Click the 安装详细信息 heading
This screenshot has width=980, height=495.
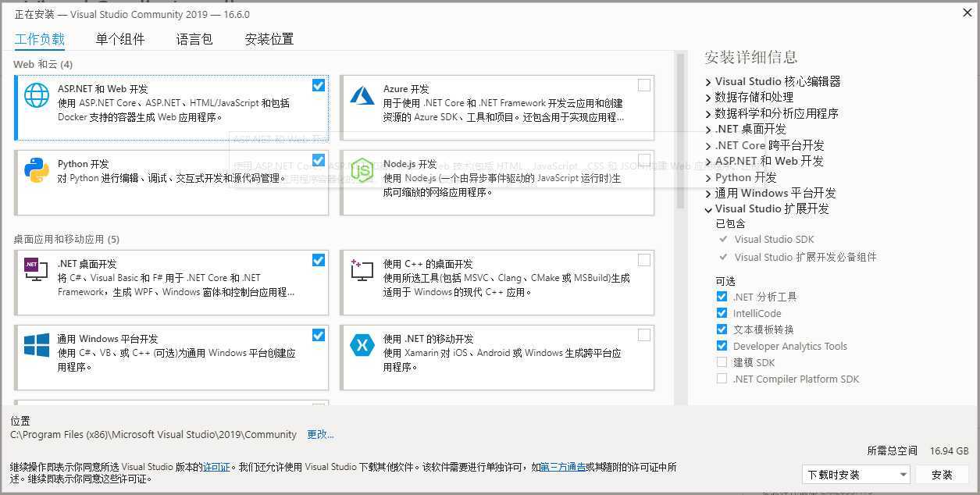(750, 56)
